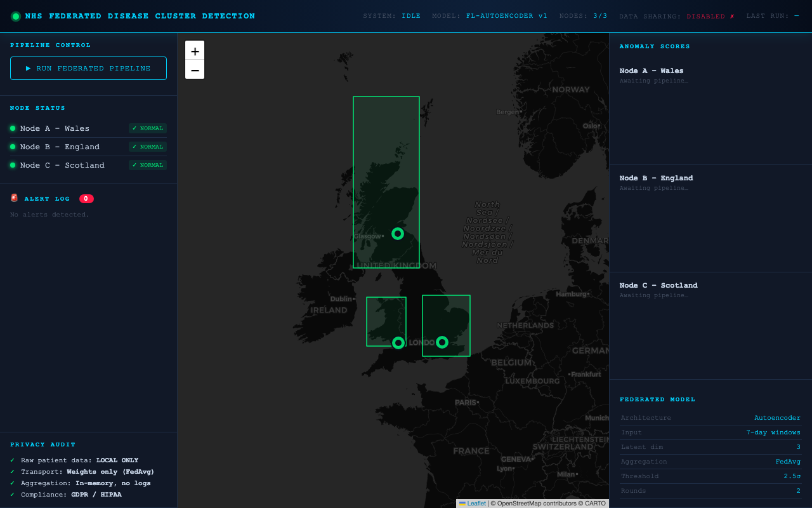This screenshot has height=508, width=812.
Task: Open Node A - Wales anomaly score card
Action: tap(710, 111)
